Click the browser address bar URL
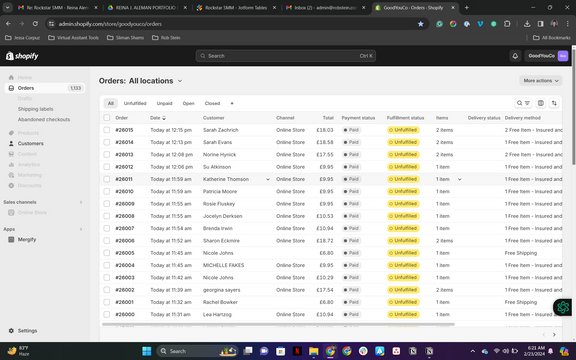The image size is (576, 360). (110, 24)
